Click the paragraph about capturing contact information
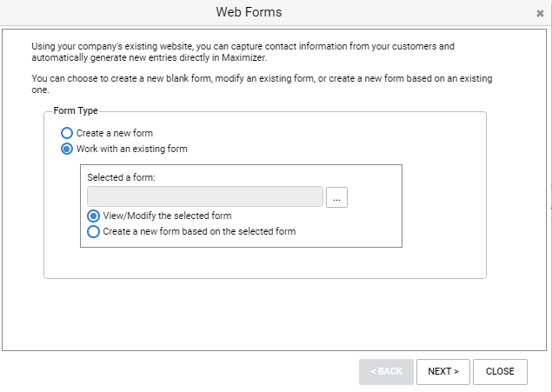Image resolution: width=552 pixels, height=392 pixels. 243,50
